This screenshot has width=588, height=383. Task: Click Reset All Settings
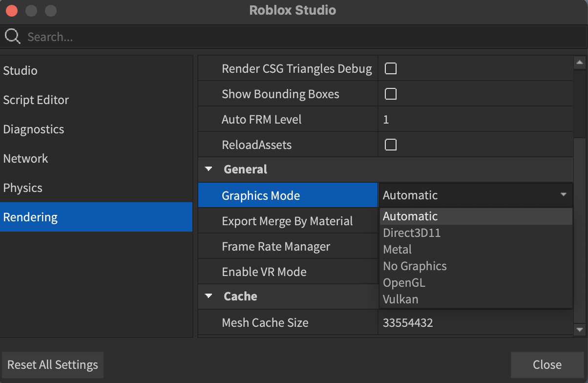tap(52, 364)
